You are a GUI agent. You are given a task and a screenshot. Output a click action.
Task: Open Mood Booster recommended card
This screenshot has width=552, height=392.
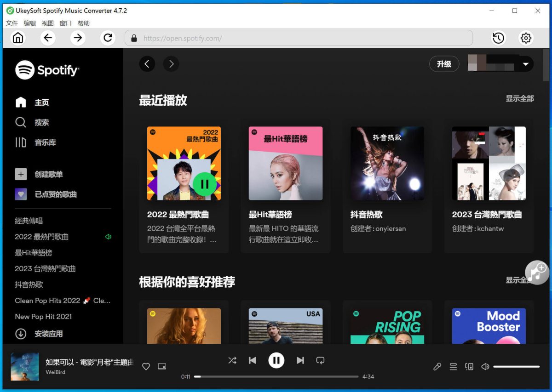pos(489,326)
